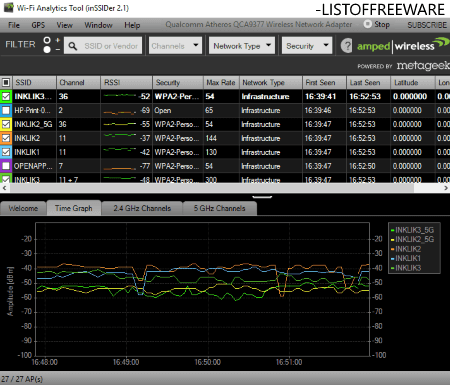Screen dimensions: 450x385
Task: Open the Help menu
Action: click(132, 25)
